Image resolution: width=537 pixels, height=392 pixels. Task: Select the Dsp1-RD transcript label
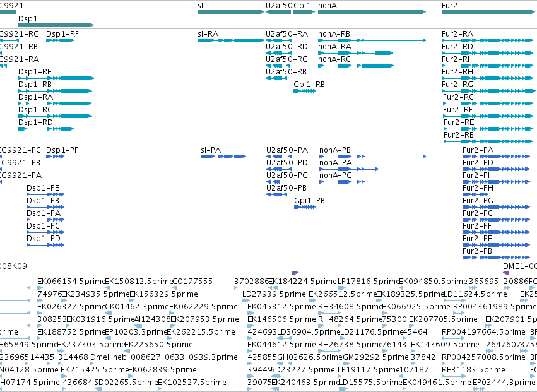35,122
